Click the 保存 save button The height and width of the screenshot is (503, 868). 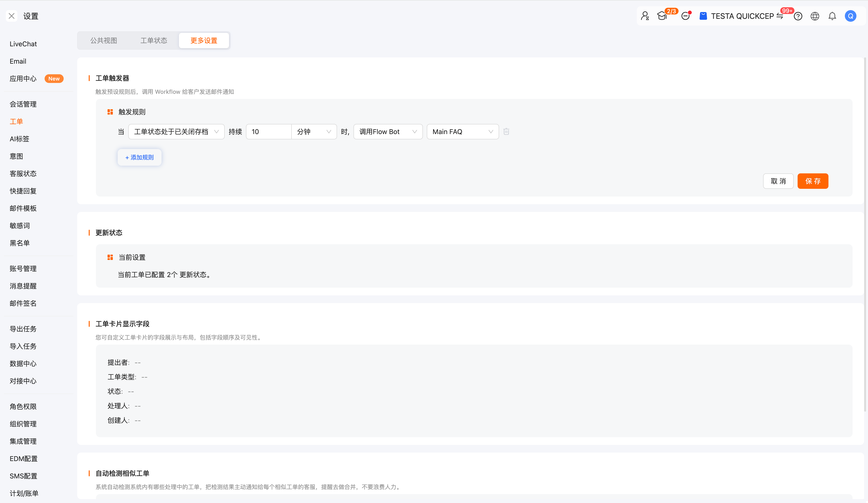(813, 181)
